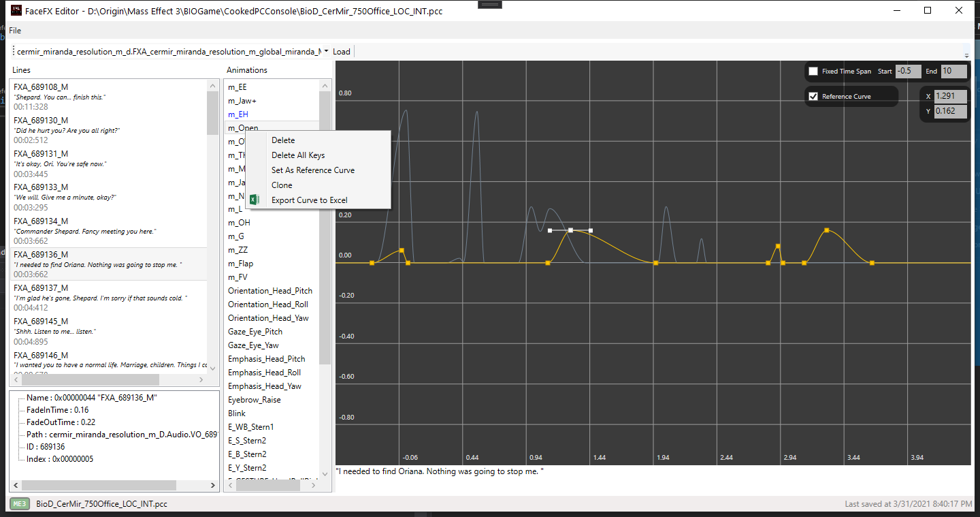Viewport: 980px width, 517px height.
Task: Select Emphasis_Head_Roll animation
Action: [x=264, y=373]
